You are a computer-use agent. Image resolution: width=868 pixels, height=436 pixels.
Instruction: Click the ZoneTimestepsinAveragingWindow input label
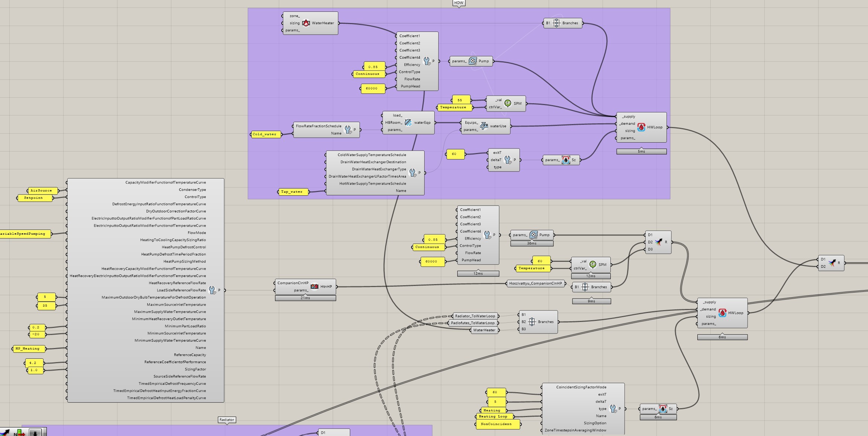tap(575, 430)
